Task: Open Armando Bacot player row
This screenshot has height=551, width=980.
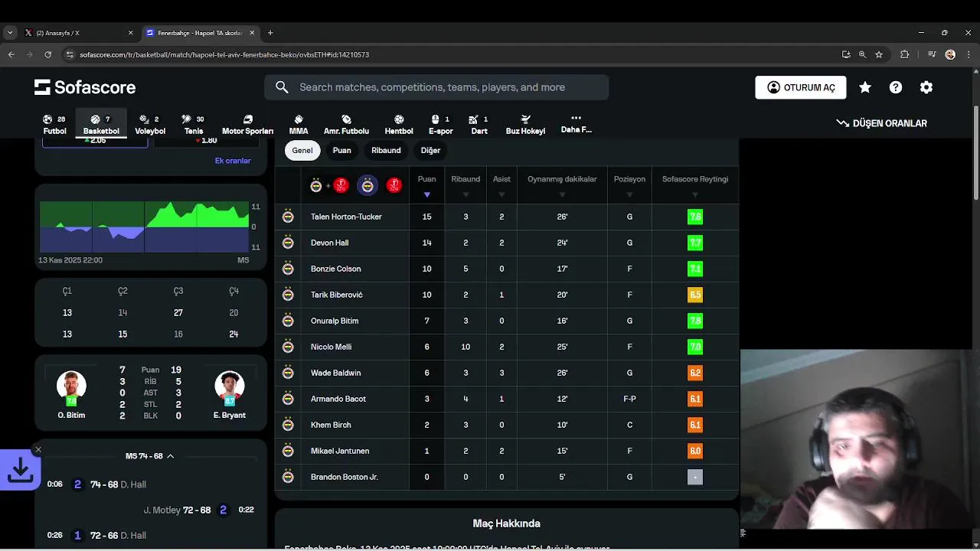Action: click(507, 399)
